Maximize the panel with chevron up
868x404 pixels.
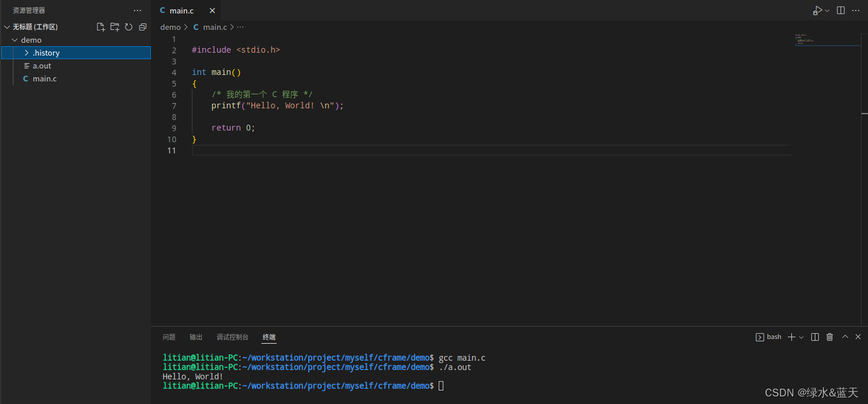coord(845,337)
